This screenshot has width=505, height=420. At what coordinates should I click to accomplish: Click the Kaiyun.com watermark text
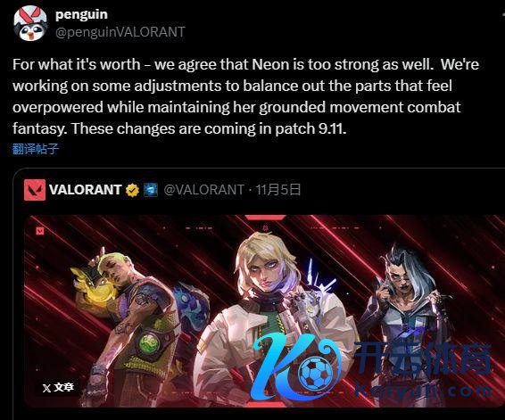pos(424,390)
